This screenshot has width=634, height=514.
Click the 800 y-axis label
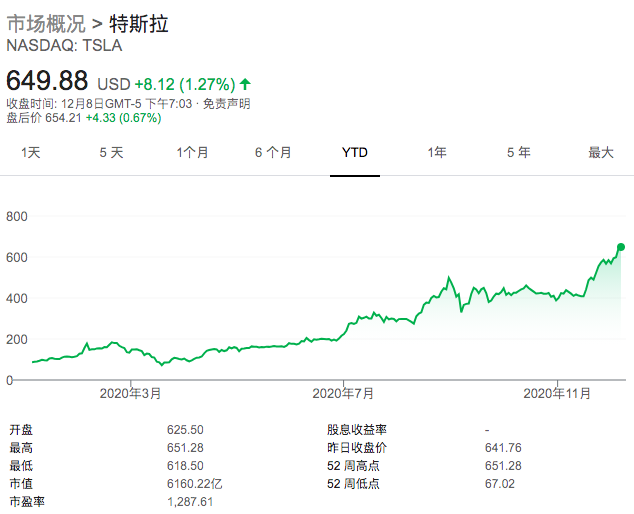tap(17, 216)
